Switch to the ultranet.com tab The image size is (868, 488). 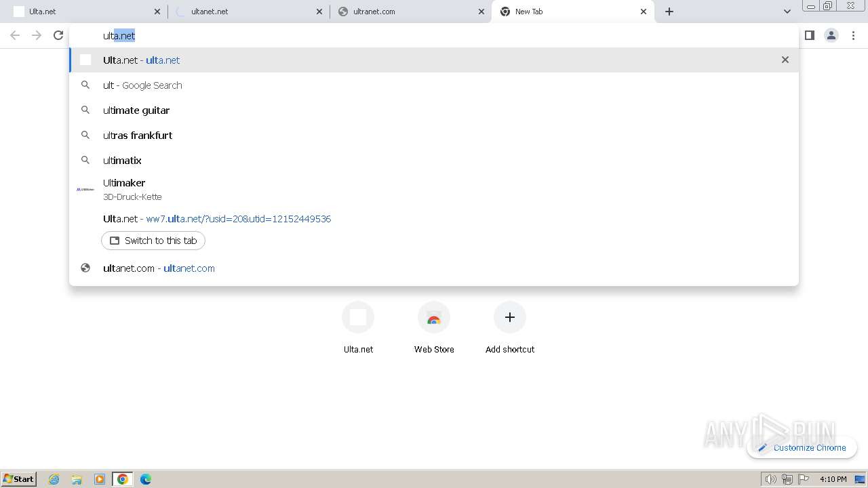(411, 12)
